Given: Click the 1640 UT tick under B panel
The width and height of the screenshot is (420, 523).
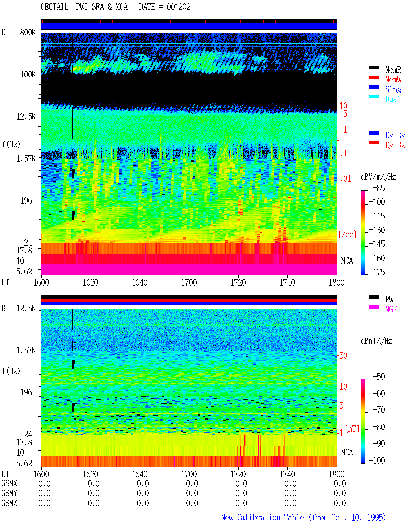Looking at the screenshot, I should [x=139, y=474].
